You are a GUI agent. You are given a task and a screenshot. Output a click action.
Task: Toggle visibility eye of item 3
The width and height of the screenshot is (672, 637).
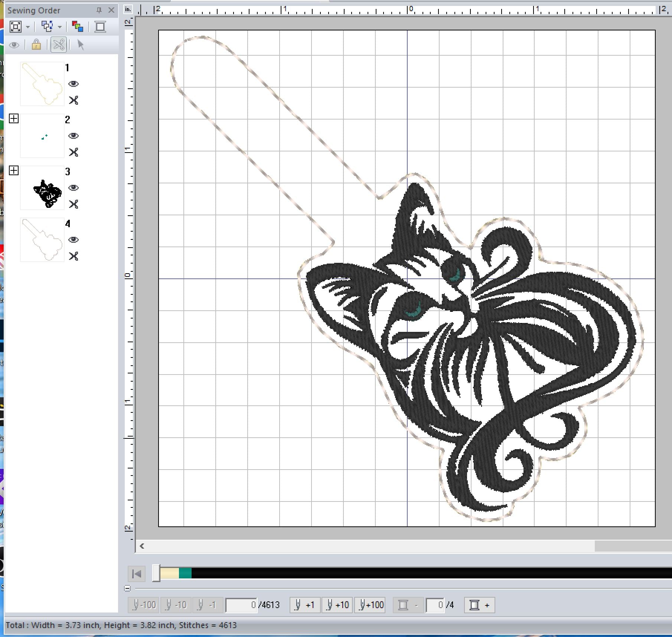(x=74, y=188)
